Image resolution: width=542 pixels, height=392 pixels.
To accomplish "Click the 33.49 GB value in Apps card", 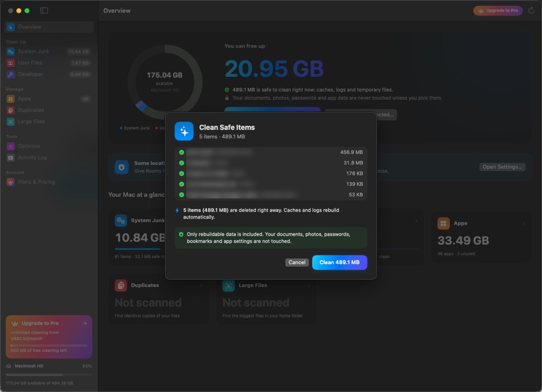I will pyautogui.click(x=463, y=240).
